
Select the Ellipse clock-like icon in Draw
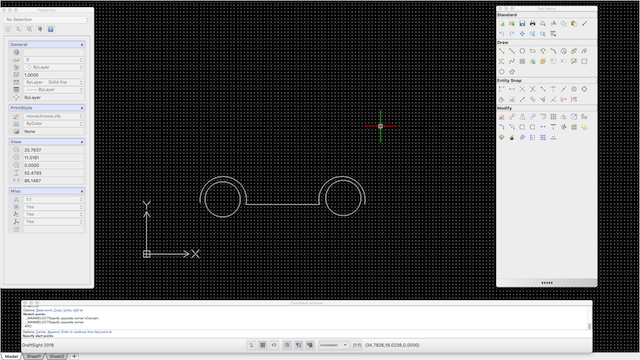(564, 51)
